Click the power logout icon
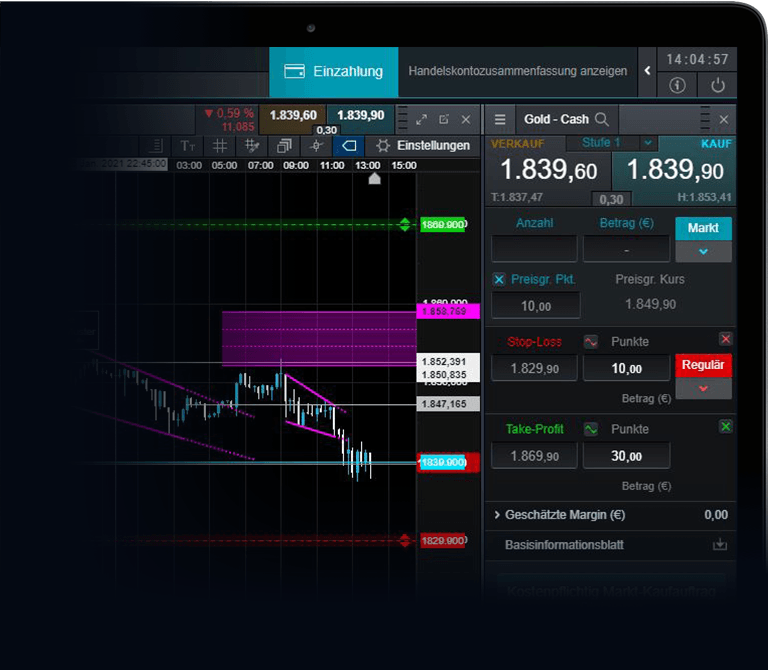This screenshot has height=670, width=768. (717, 86)
